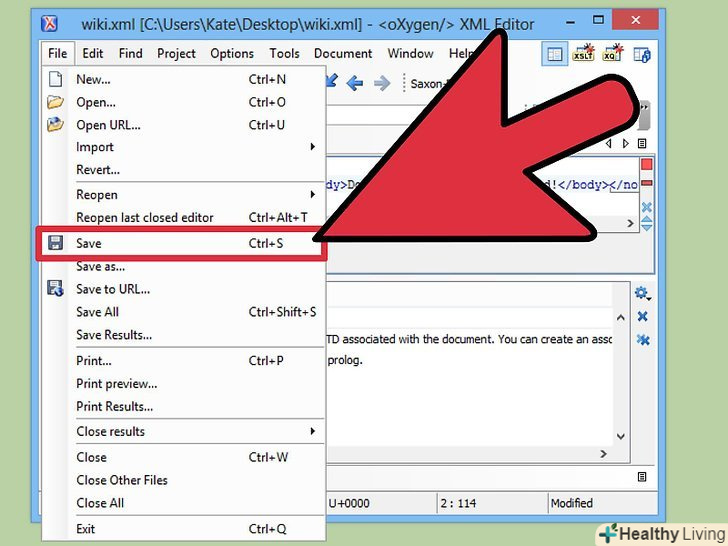Choose Close All menu entry
This screenshot has height=546, width=728.
point(183,503)
